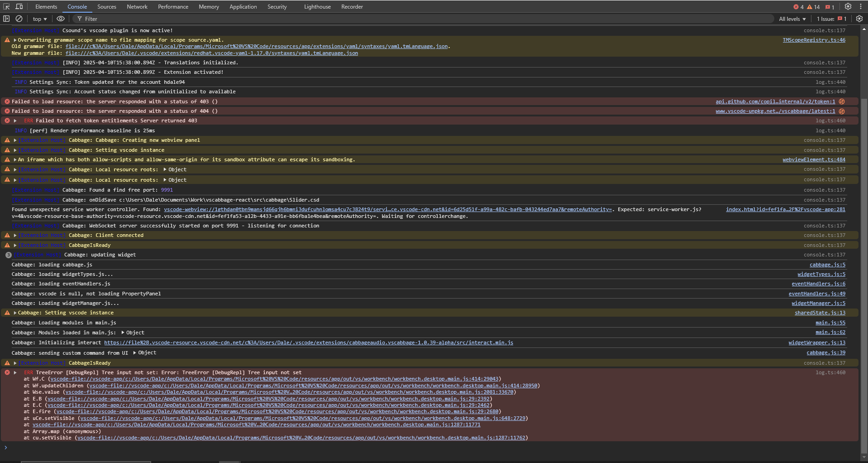
Task: Open the 'top' JavaScript context dropdown
Action: tap(40, 19)
